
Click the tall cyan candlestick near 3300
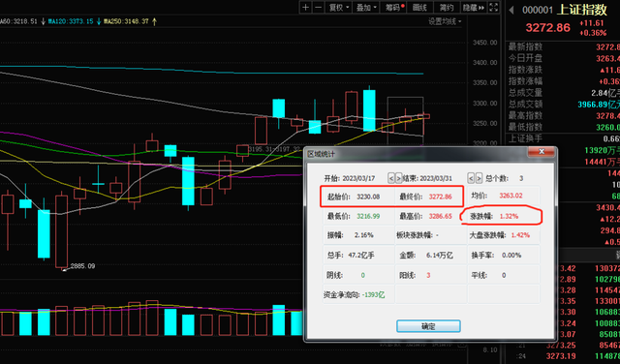point(369,110)
